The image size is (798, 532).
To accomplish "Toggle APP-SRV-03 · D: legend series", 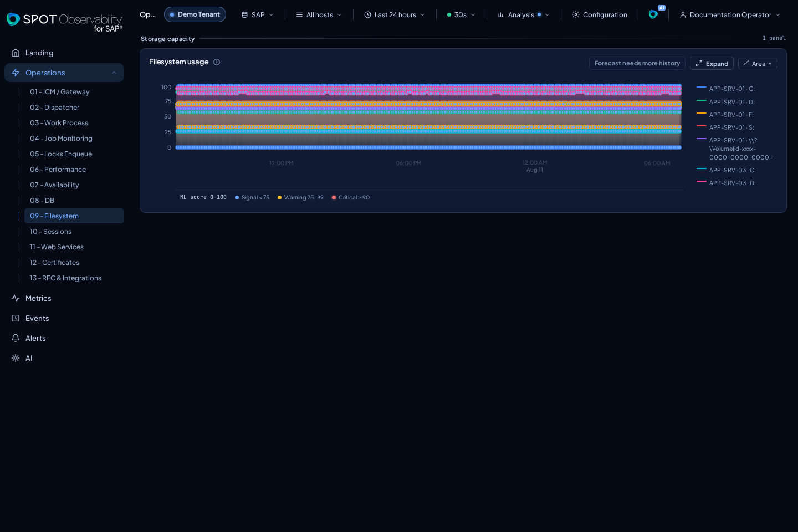I will [x=727, y=183].
